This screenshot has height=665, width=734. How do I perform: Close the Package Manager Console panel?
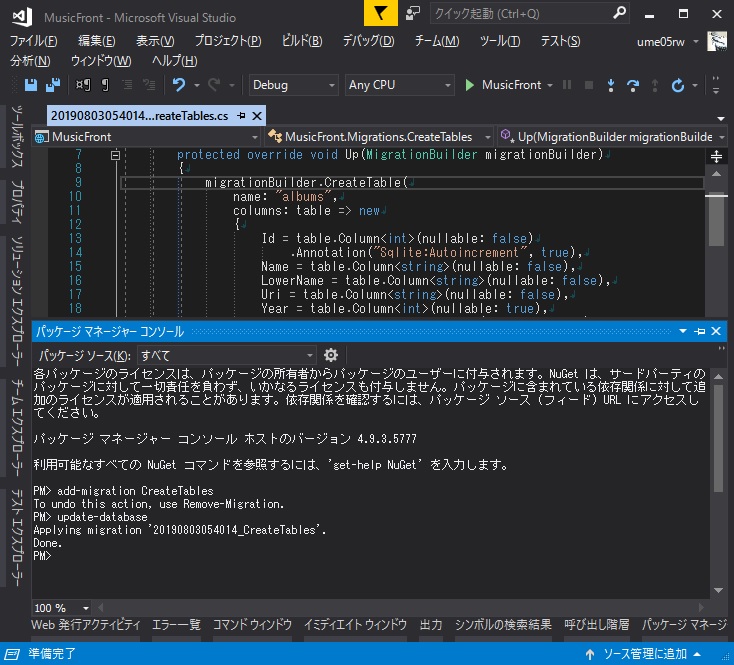click(716, 331)
